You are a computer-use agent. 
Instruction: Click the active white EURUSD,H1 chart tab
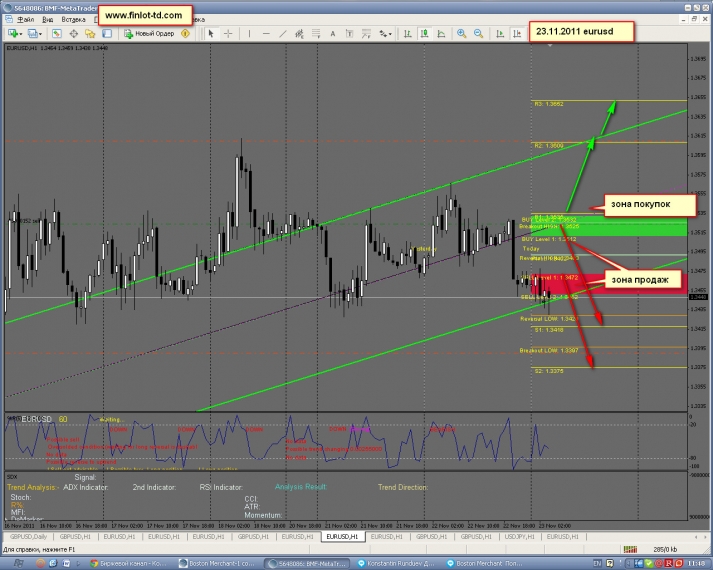click(342, 536)
